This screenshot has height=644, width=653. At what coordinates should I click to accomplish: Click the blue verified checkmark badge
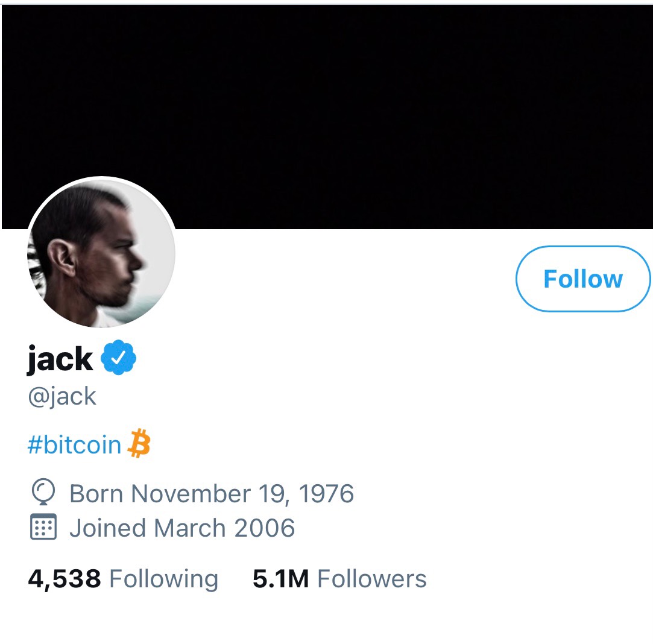pyautogui.click(x=118, y=358)
